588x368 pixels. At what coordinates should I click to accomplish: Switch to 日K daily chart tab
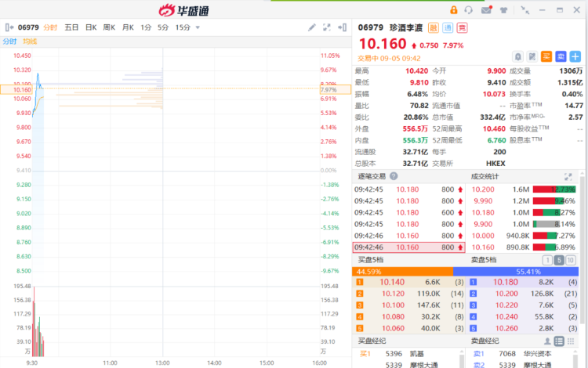click(x=91, y=27)
